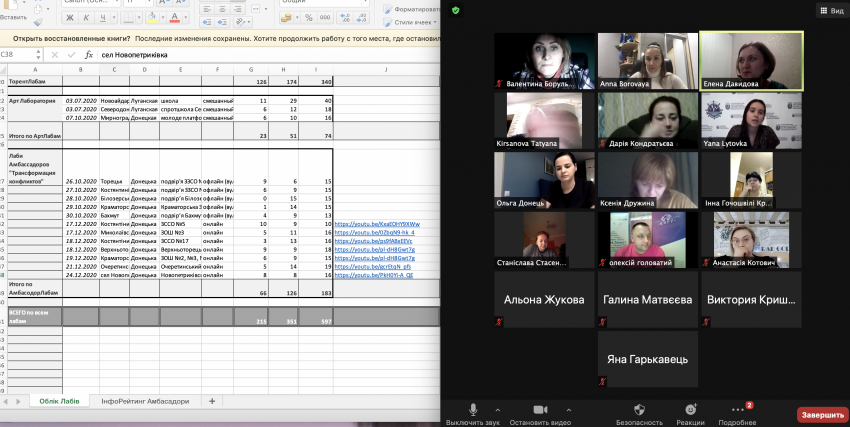Open the number format combo box
Screen dimensions: 850x427
point(324,2)
